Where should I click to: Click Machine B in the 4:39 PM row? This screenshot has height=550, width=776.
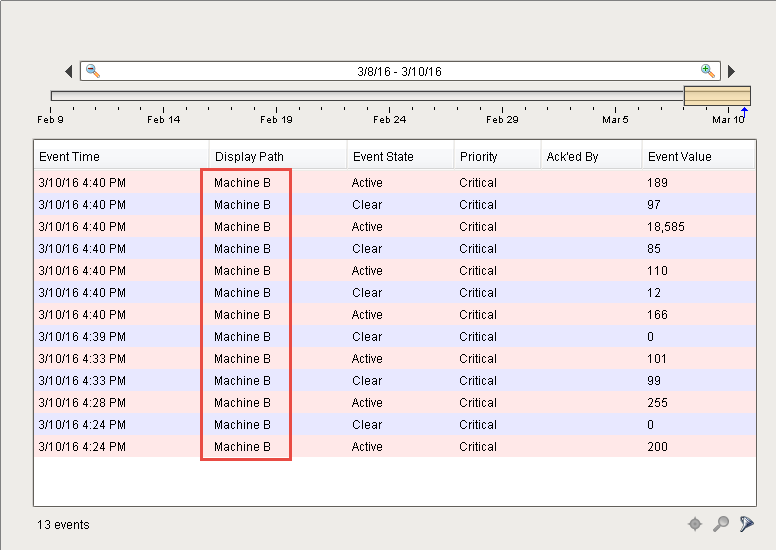tap(242, 337)
